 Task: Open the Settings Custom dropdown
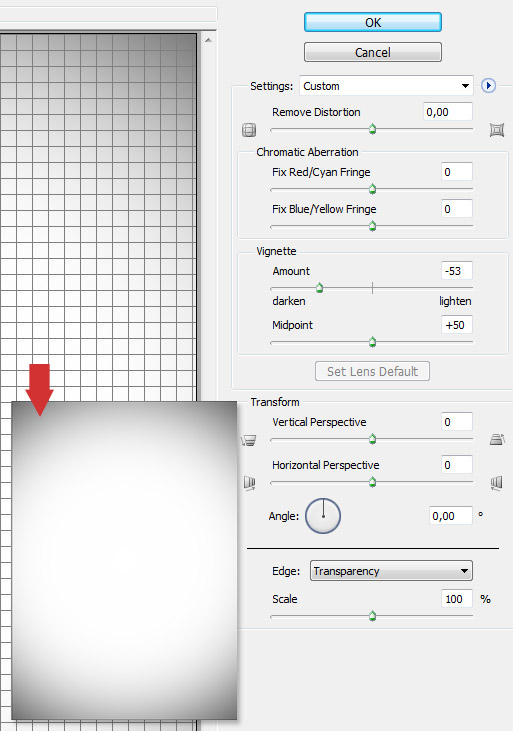(x=386, y=86)
